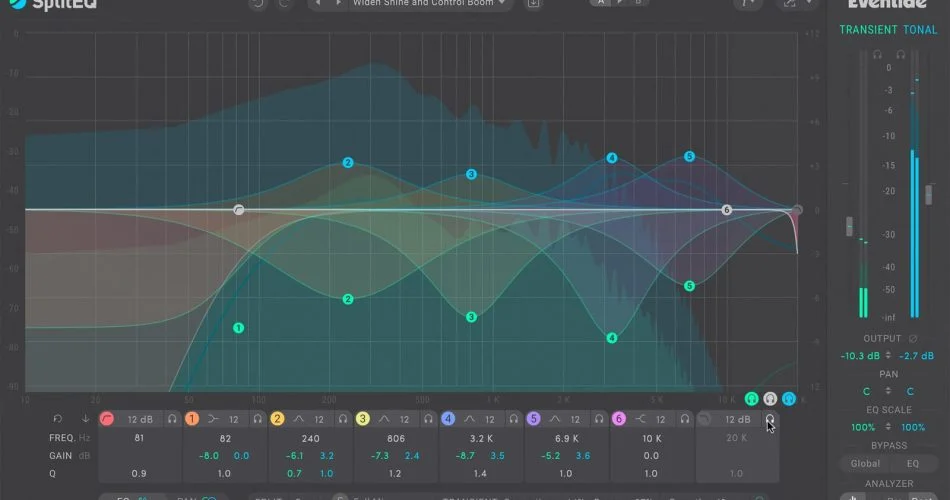Select green transient node 5 on graph
Viewport: 950px width, 500px height.
click(x=689, y=285)
